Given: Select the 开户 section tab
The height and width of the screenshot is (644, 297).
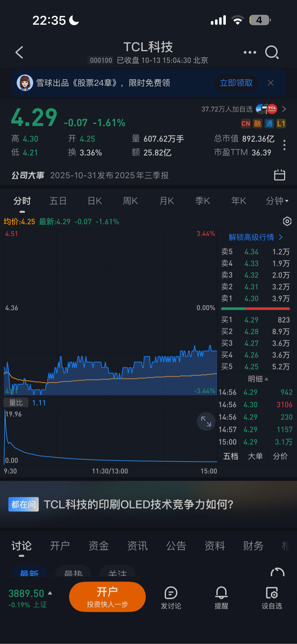Looking at the screenshot, I should pyautogui.click(x=60, y=546).
